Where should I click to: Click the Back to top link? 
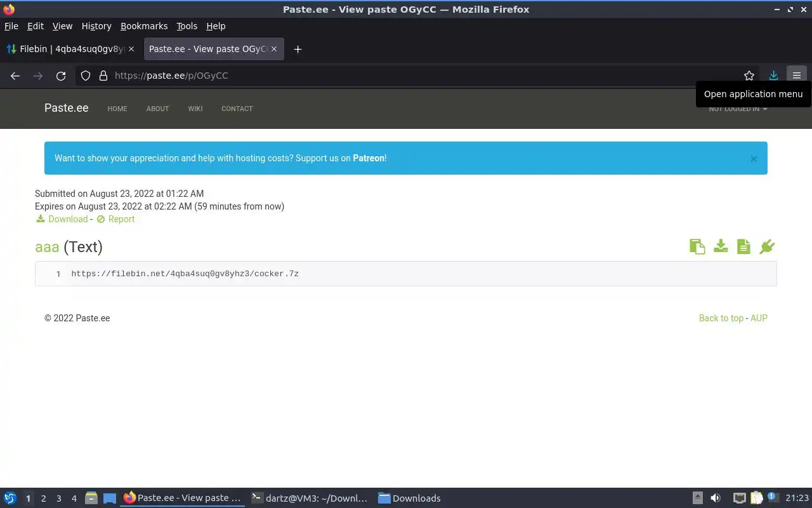click(x=721, y=318)
